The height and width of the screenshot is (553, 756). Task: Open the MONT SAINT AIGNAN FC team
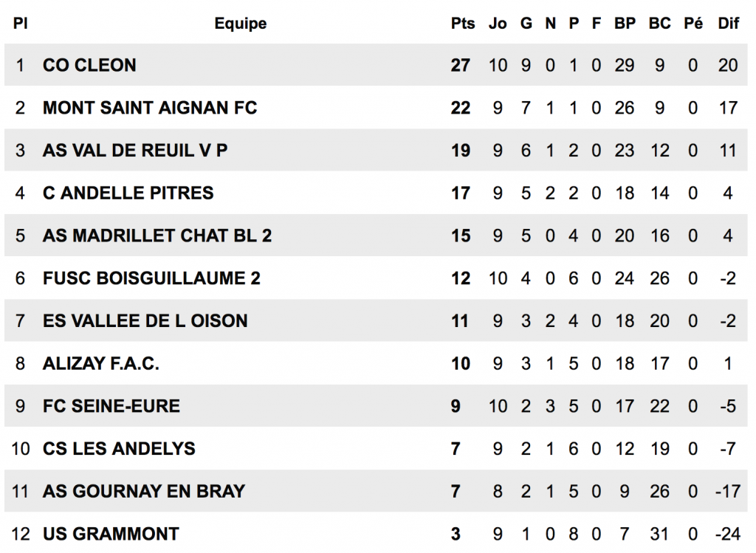(x=150, y=108)
